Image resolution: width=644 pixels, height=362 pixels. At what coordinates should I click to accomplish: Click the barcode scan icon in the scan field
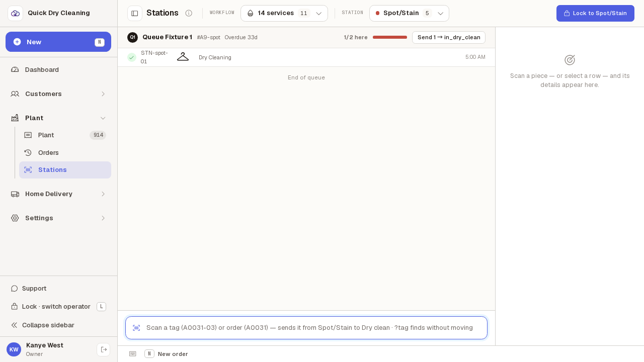pos(136,328)
